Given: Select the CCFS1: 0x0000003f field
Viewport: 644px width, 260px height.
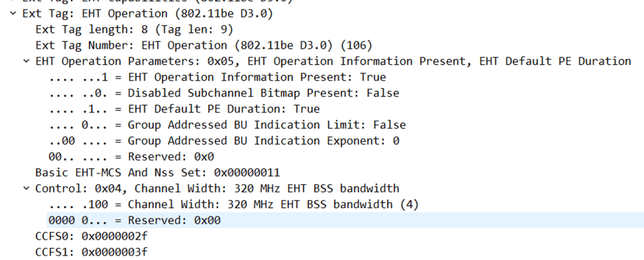Looking at the screenshot, I should pyautogui.click(x=92, y=252).
